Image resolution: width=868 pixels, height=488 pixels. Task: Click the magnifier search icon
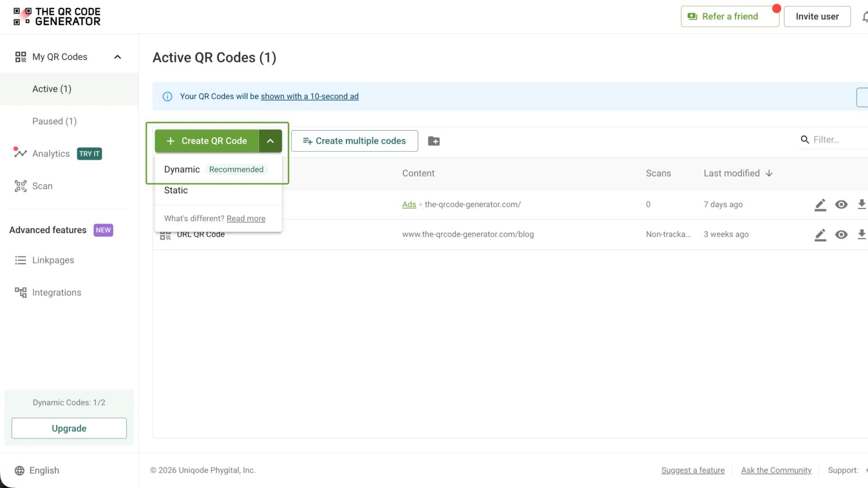coord(805,140)
